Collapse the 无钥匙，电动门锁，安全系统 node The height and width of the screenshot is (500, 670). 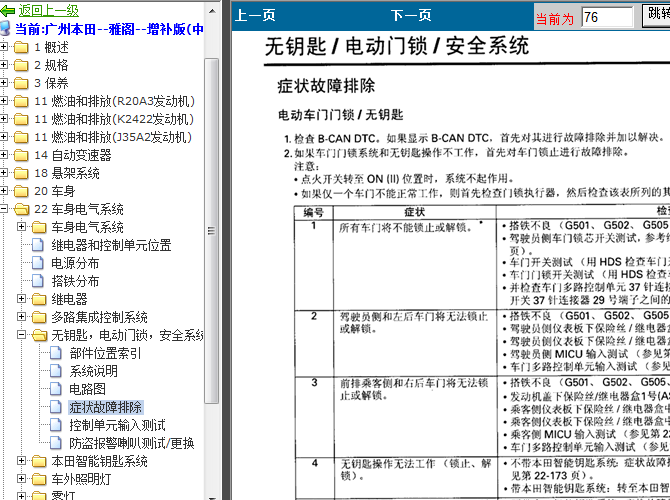pos(21,335)
